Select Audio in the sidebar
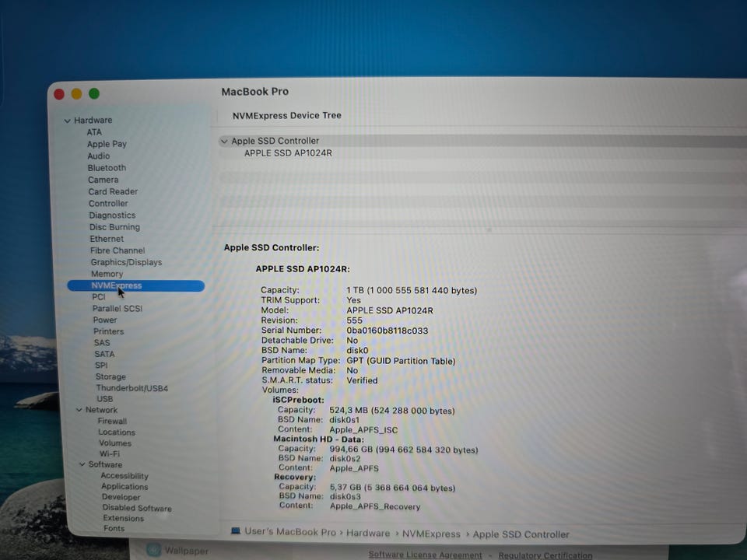This screenshot has height=560, width=747. click(99, 156)
